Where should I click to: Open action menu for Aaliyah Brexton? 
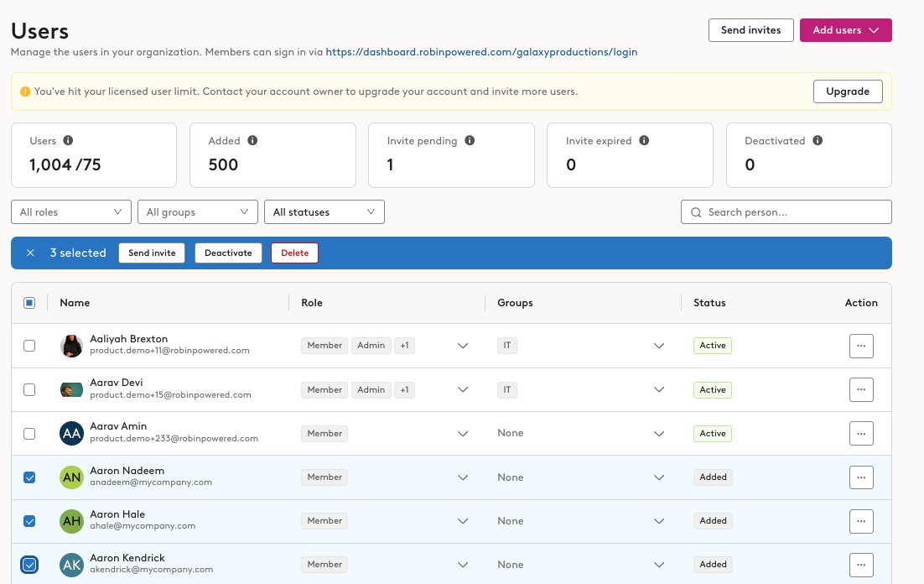coord(861,346)
